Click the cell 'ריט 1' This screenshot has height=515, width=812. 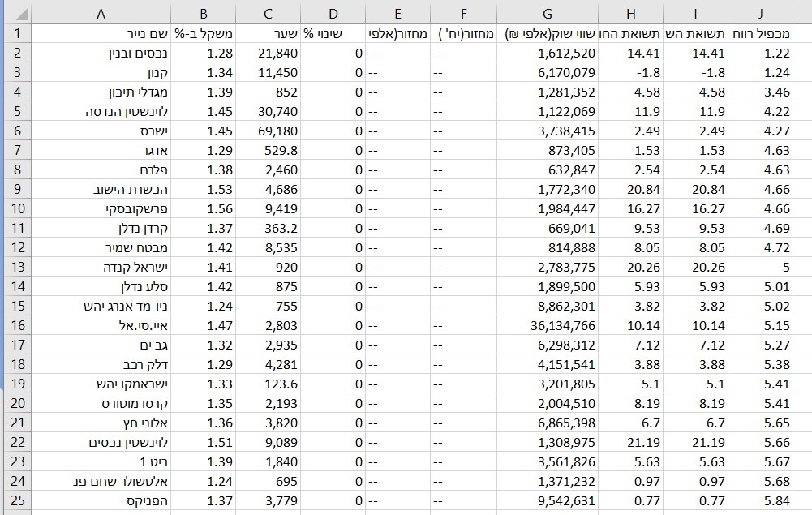pos(101,461)
